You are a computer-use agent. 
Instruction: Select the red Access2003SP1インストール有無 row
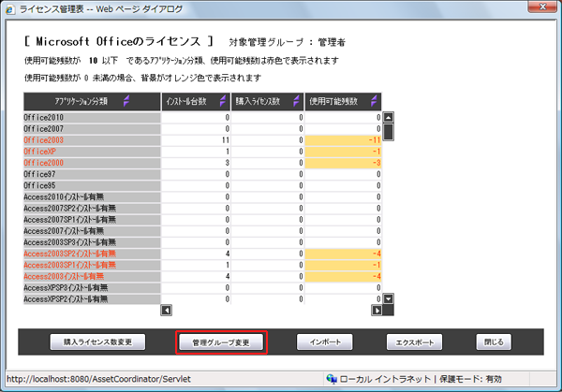(202, 265)
